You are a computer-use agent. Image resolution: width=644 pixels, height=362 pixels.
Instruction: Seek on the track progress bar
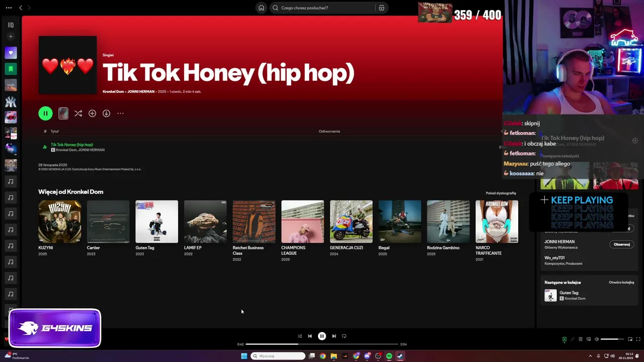pyautogui.click(x=322, y=344)
